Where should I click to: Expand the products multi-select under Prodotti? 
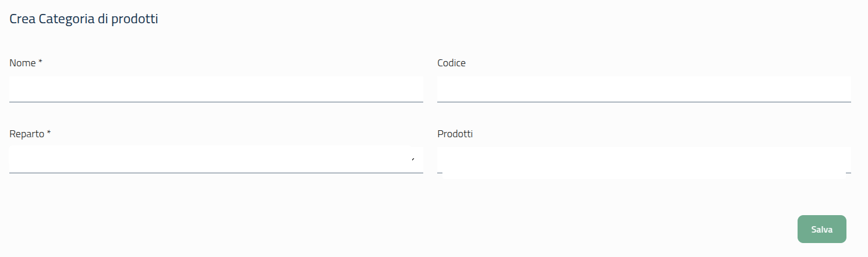[x=644, y=160]
